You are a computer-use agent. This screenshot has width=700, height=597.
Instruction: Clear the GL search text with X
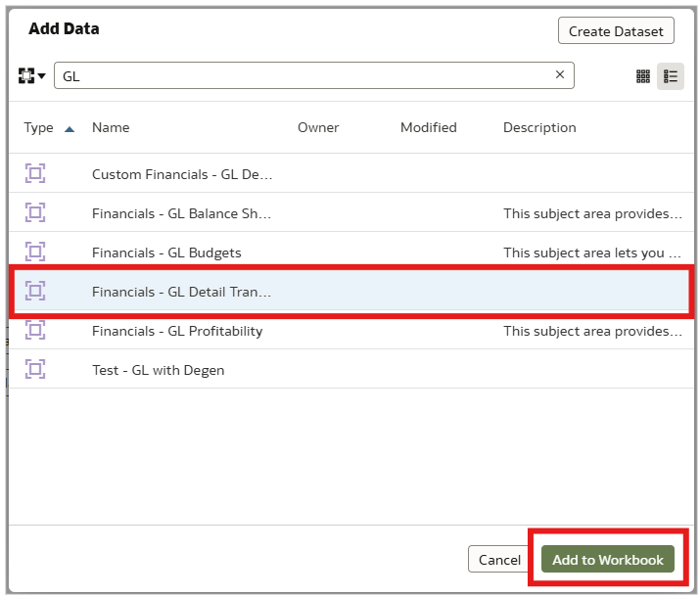click(x=560, y=75)
